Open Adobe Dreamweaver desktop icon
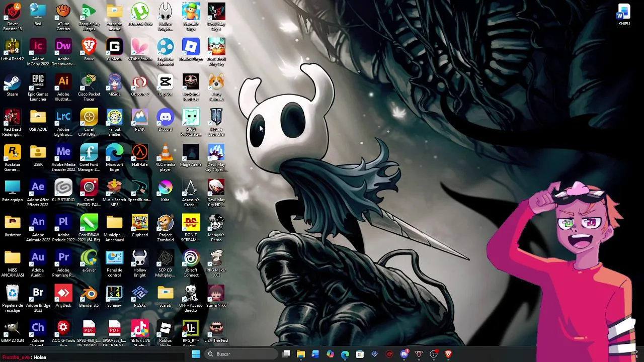The height and width of the screenshot is (362, 644). coord(63,52)
